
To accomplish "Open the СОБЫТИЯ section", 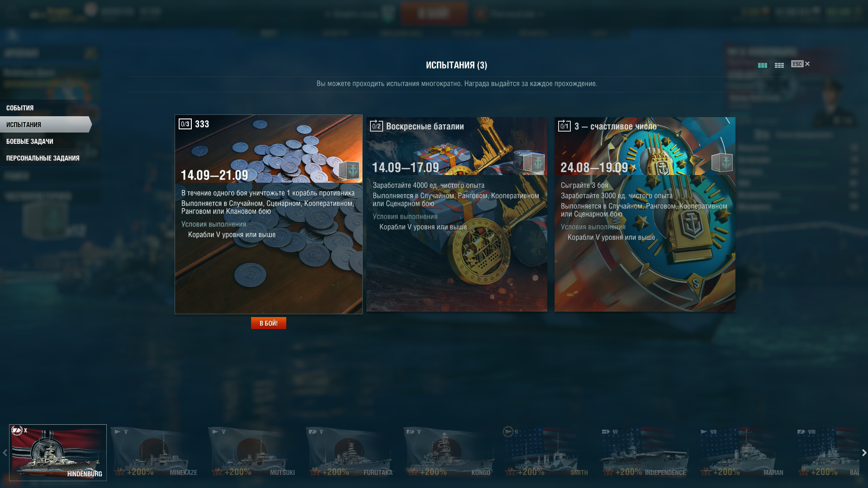I will (20, 108).
